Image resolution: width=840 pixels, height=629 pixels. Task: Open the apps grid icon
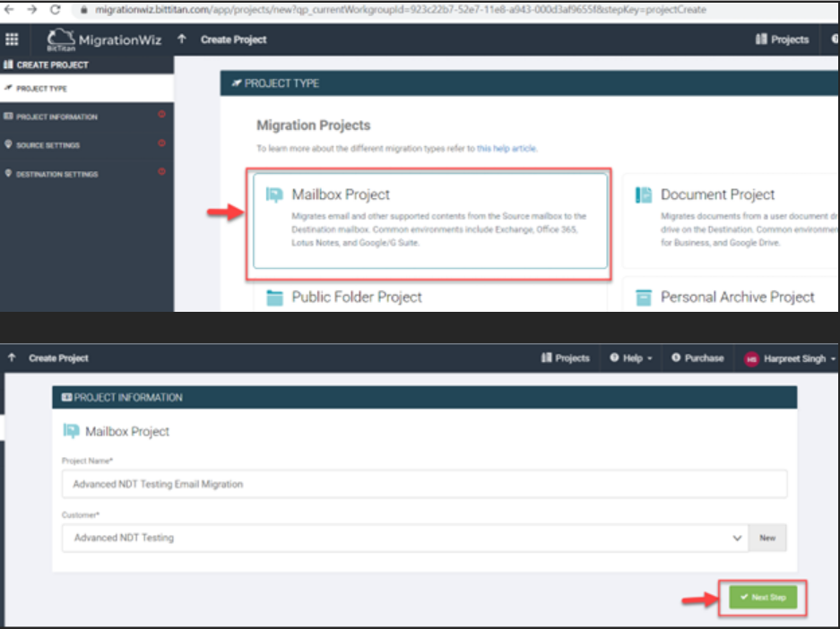(x=12, y=39)
